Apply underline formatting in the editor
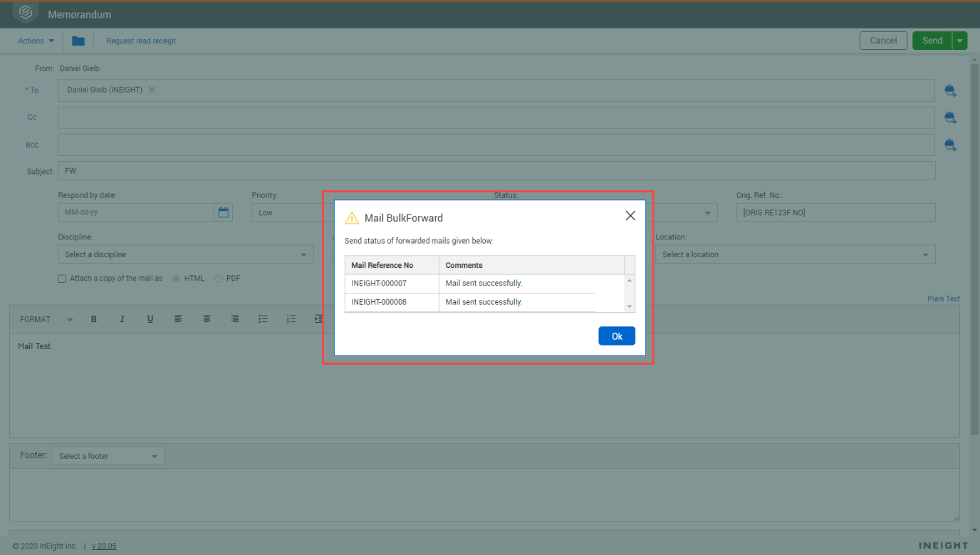 click(150, 319)
